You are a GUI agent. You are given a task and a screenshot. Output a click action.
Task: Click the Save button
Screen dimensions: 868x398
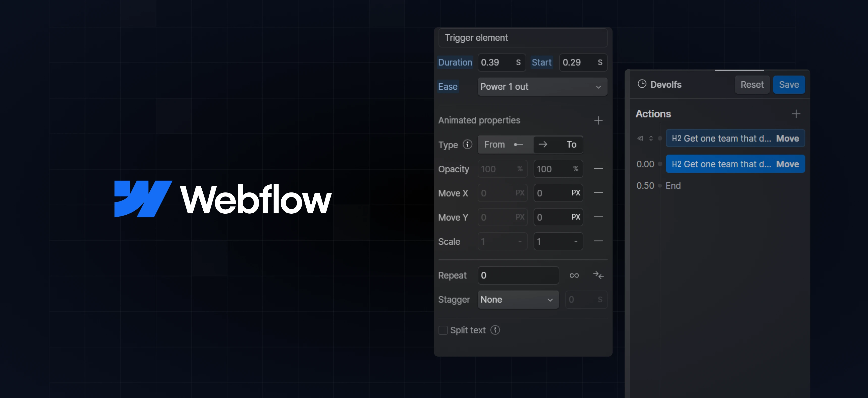click(789, 85)
